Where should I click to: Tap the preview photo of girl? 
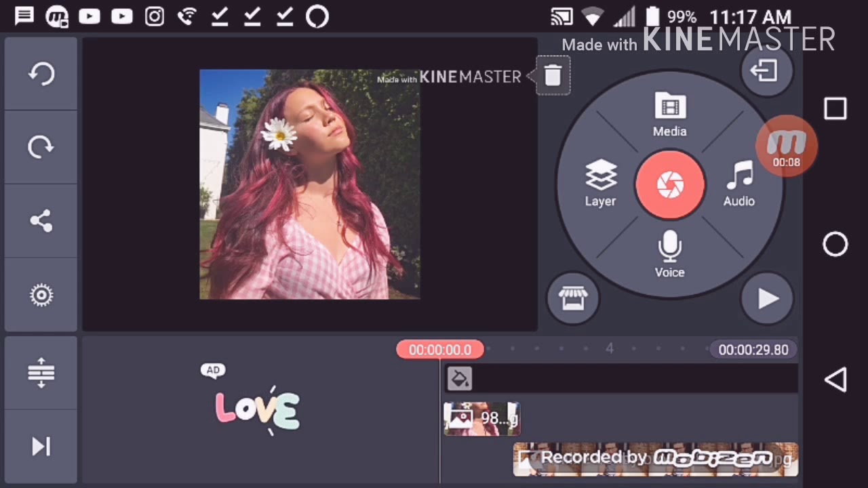310,184
